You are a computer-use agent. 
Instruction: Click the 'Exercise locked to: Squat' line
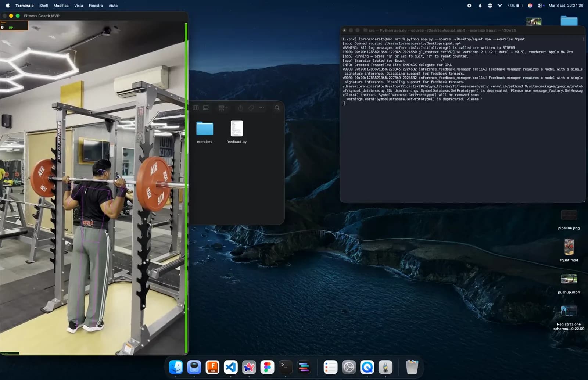[x=374, y=61]
